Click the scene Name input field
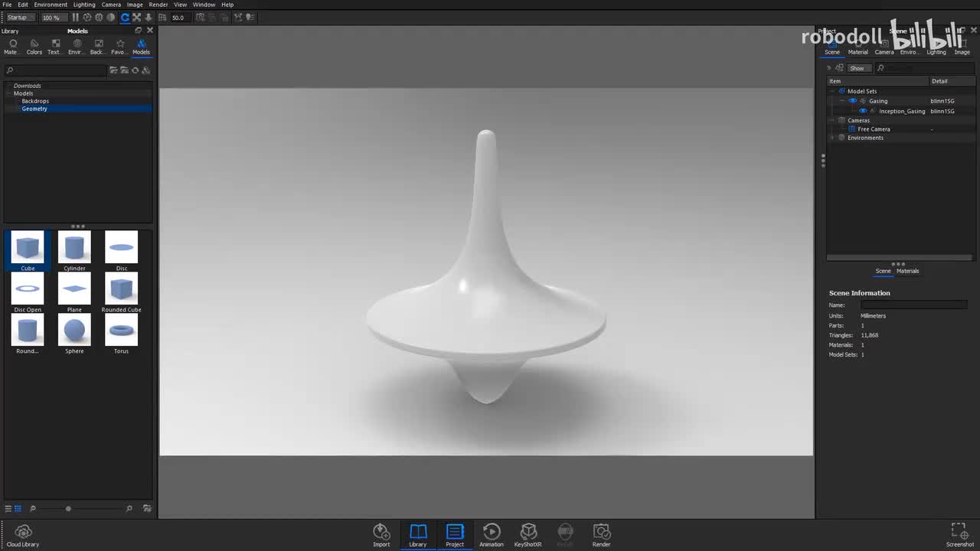The width and height of the screenshot is (980, 551). [x=914, y=305]
